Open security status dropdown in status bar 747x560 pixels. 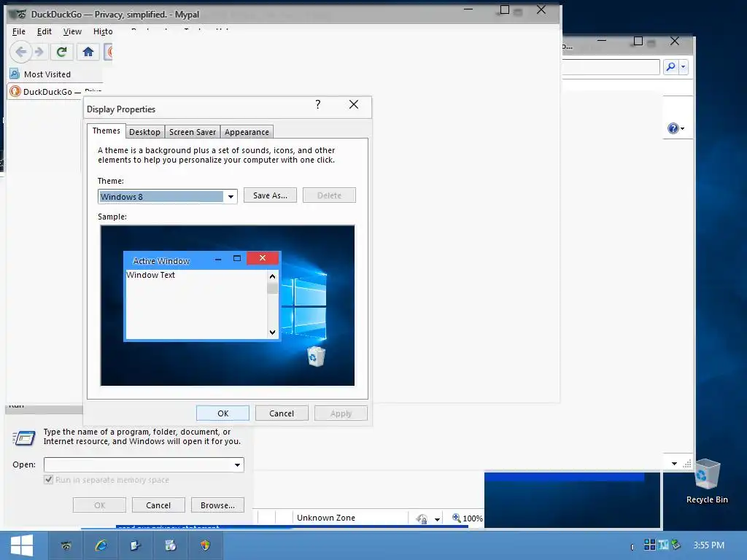click(437, 519)
